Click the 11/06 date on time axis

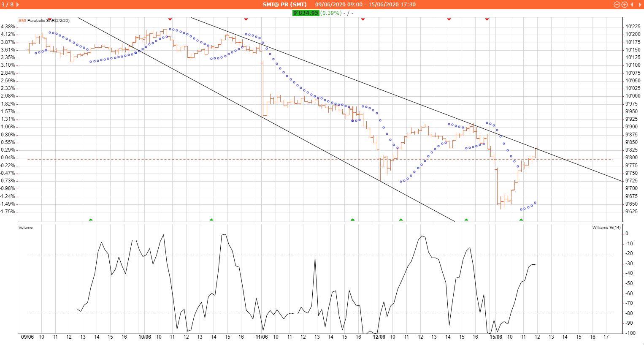pyautogui.click(x=262, y=337)
